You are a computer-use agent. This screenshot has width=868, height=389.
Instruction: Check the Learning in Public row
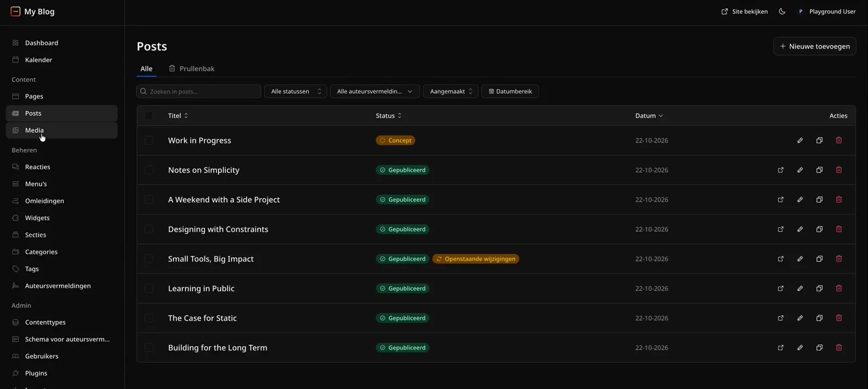click(x=149, y=289)
